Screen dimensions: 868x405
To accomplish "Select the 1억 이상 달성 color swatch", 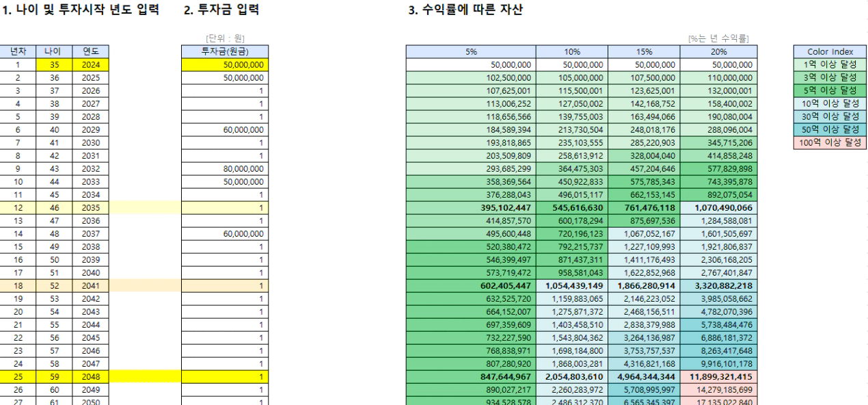I will 830,65.
